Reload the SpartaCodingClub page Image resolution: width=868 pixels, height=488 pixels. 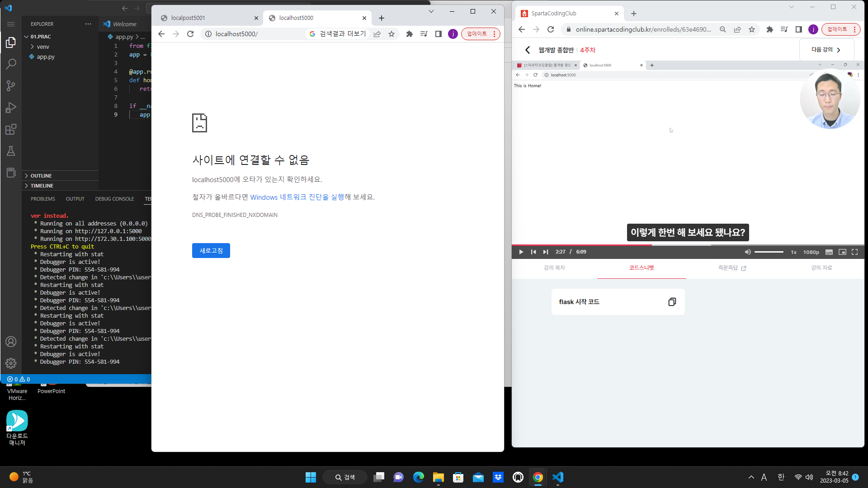coord(551,29)
